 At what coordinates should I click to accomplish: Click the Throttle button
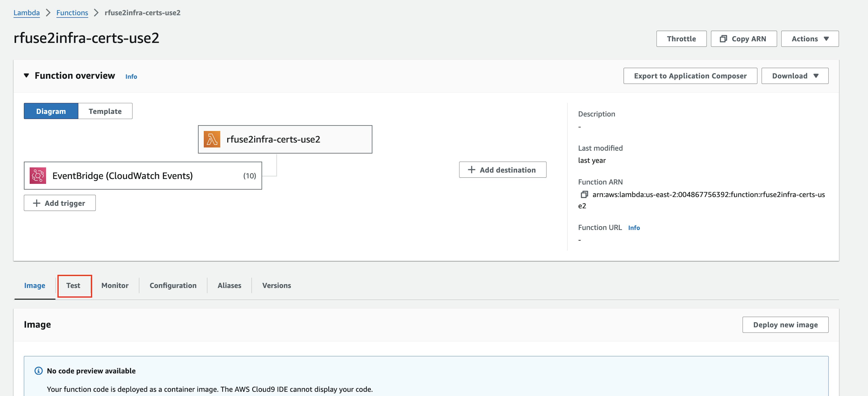coord(681,39)
